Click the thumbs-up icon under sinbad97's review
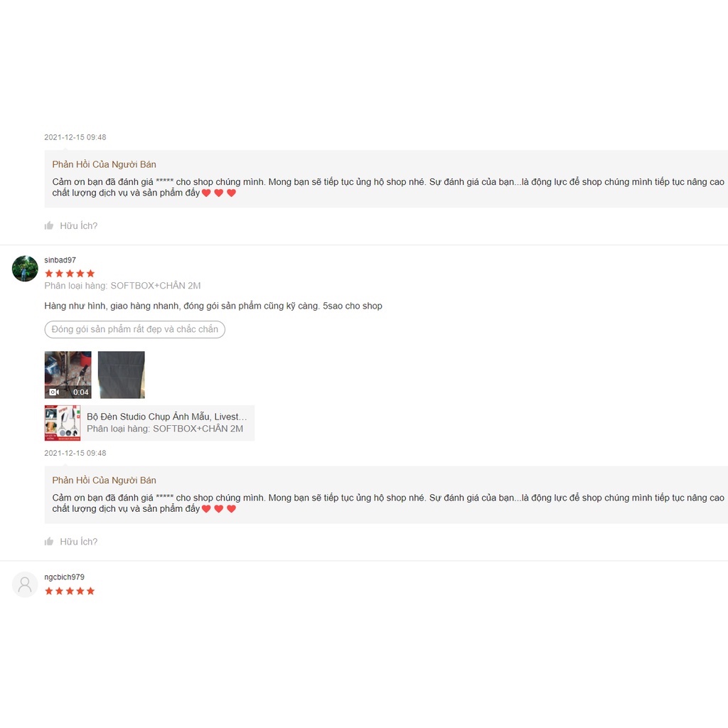This screenshot has height=728, width=728. pos(49,541)
